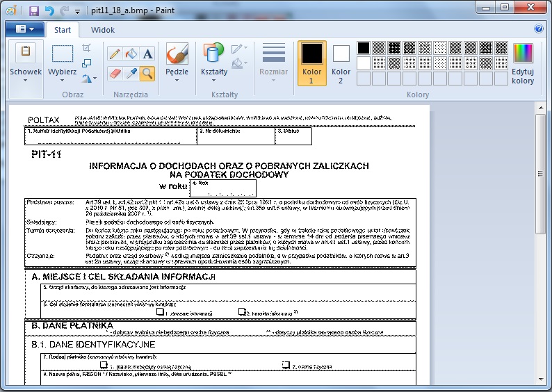The height and width of the screenshot is (392, 552).
Task: Click the Undo arrow in title bar
Action: 49,10
